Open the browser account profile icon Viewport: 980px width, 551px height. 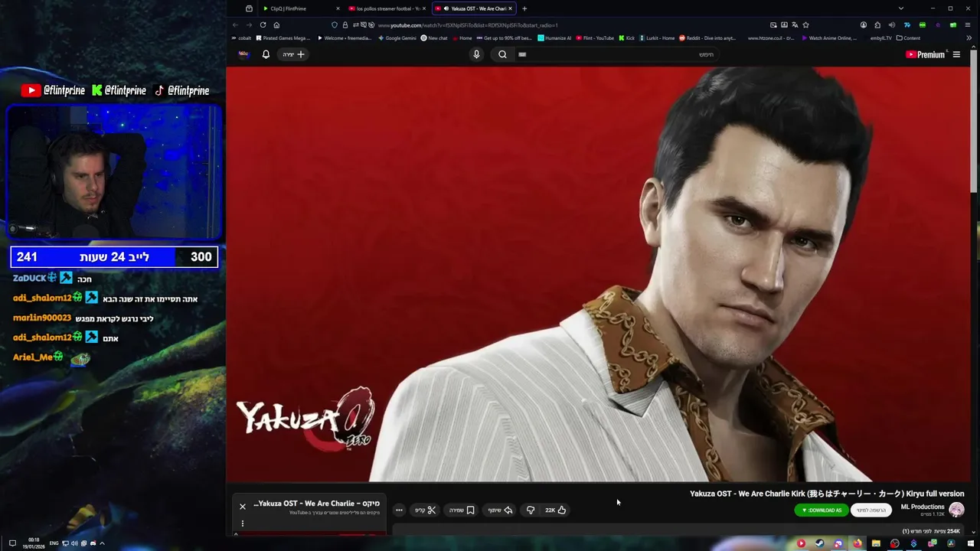[x=864, y=24]
